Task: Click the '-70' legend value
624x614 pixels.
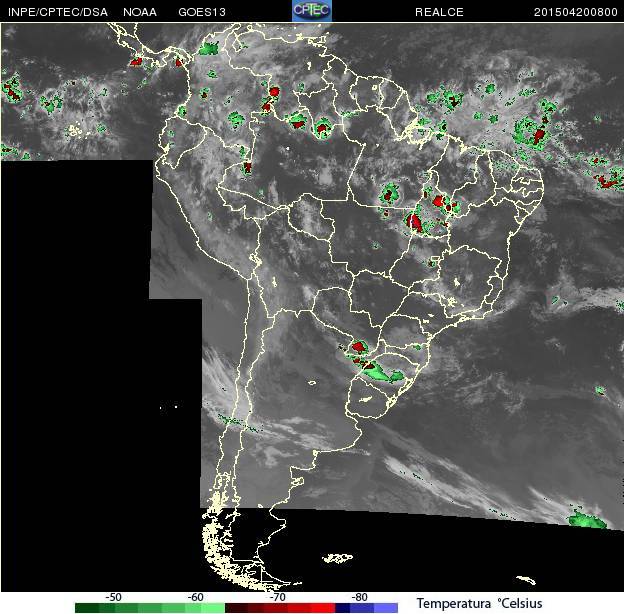Action: [x=277, y=597]
